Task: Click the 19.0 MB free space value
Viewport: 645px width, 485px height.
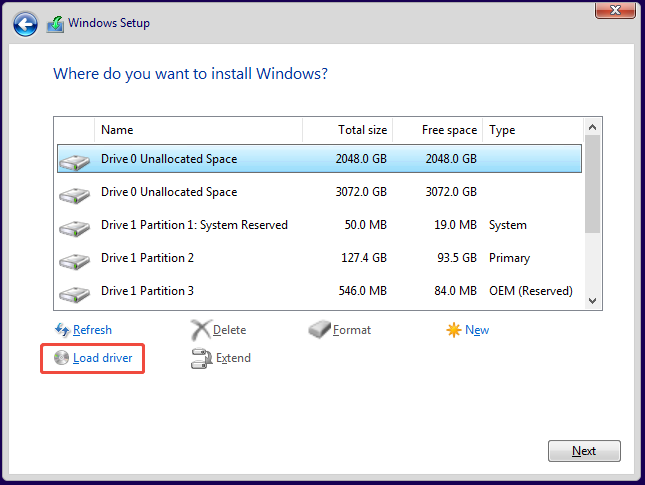Action: click(x=455, y=225)
